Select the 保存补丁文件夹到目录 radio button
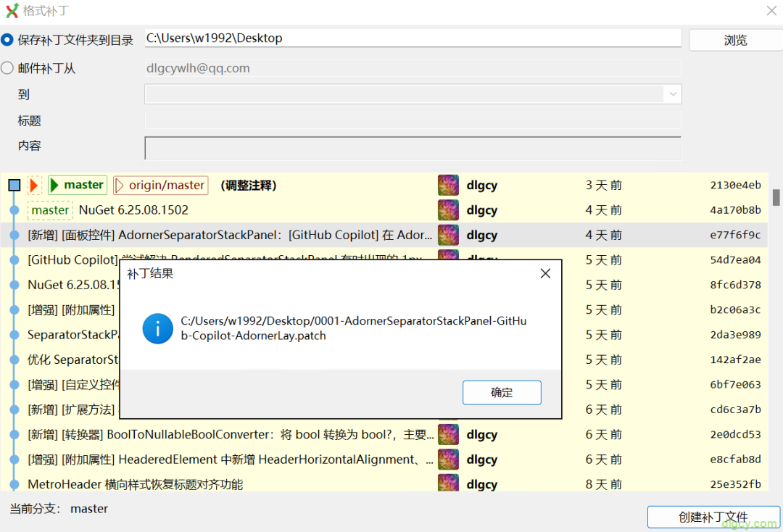 [7, 39]
